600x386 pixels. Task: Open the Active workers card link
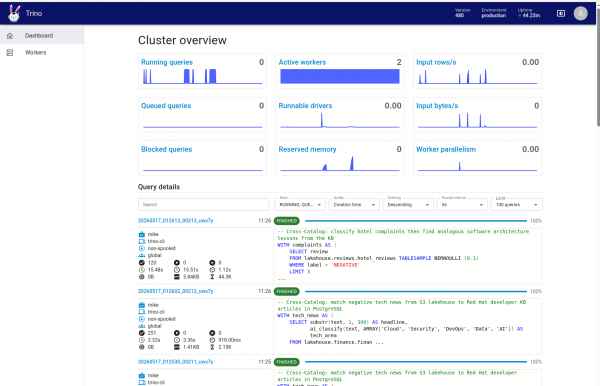point(302,62)
